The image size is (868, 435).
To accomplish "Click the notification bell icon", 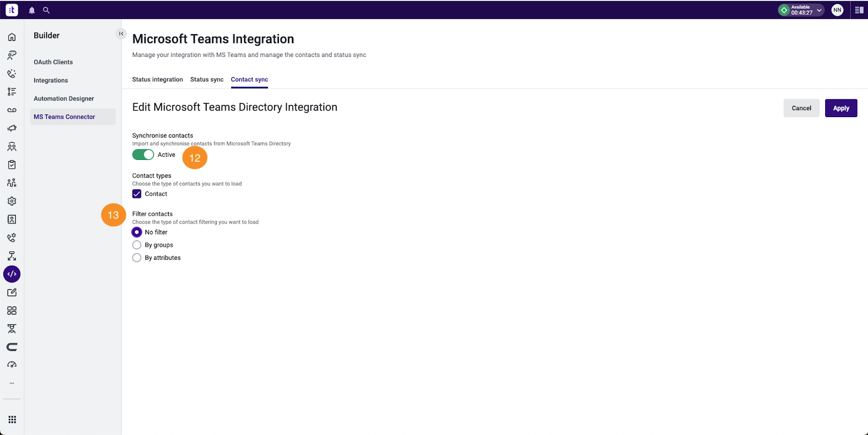I will click(x=32, y=10).
